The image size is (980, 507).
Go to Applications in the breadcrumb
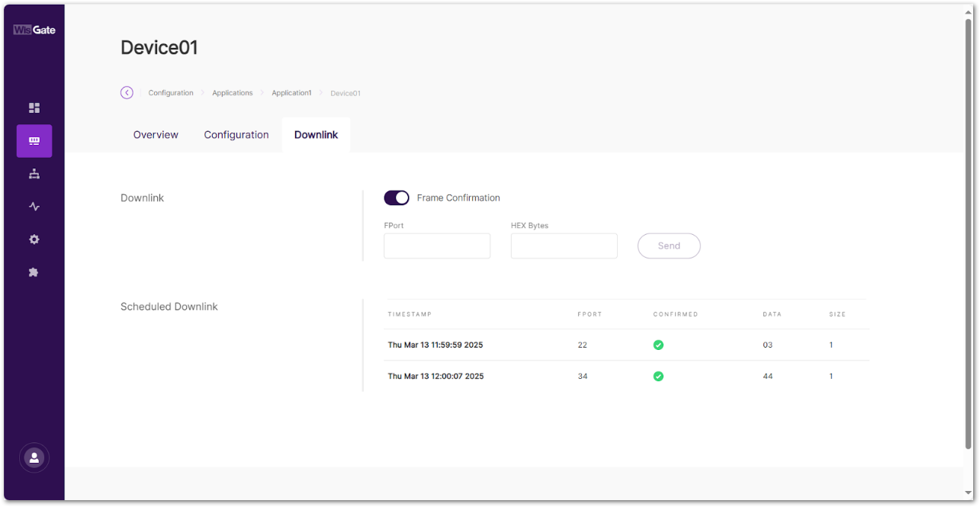233,93
